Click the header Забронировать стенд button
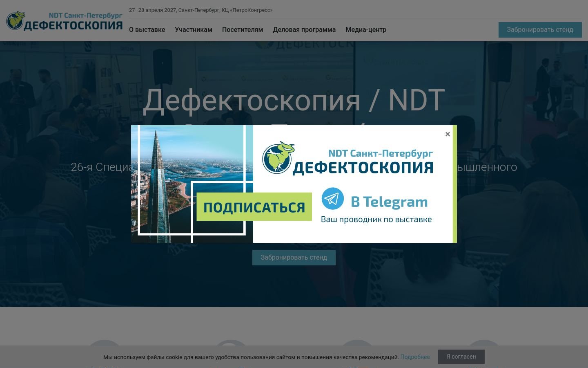The height and width of the screenshot is (368, 588). (540, 30)
